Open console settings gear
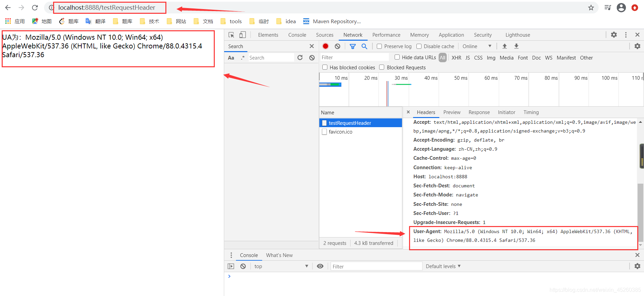Image resolution: width=644 pixels, height=296 pixels. pyautogui.click(x=637, y=266)
